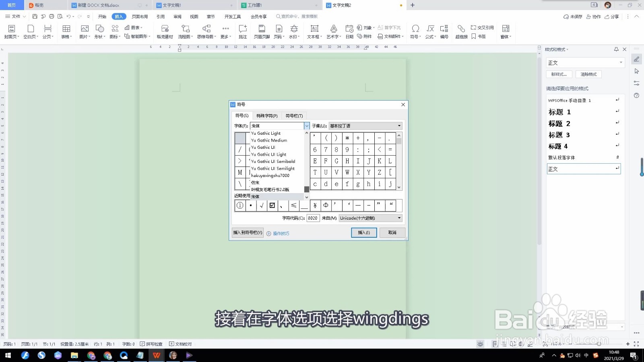Click the 插入 button in the Symbol dialog

pos(363,232)
